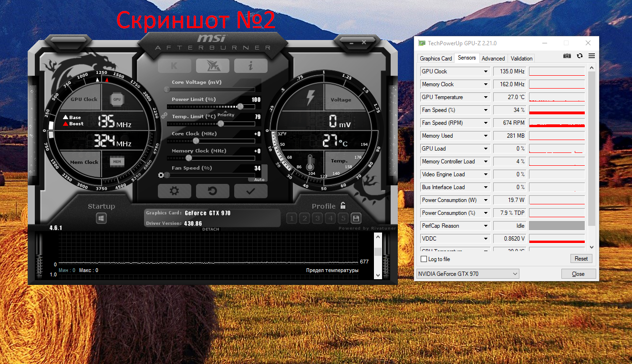Open the Memory Used sensor dropdown
632x364 pixels.
(486, 136)
